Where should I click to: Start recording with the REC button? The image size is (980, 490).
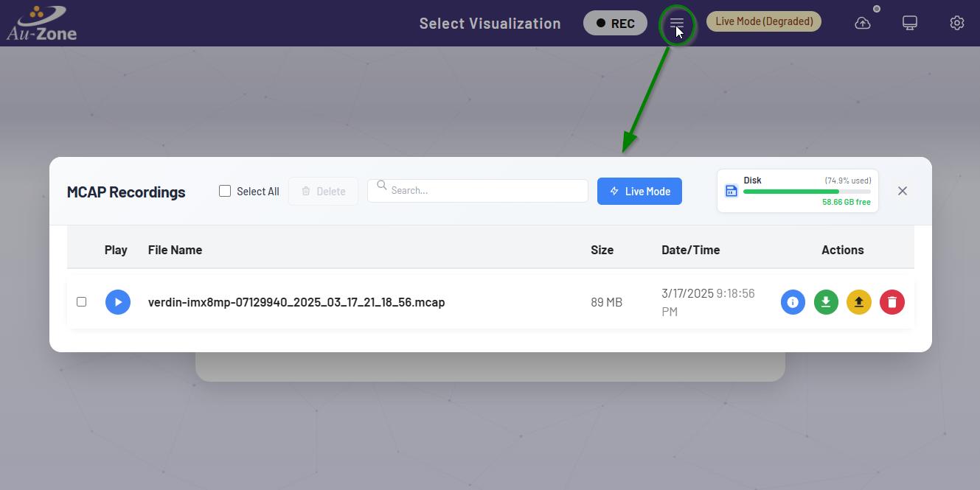point(615,23)
